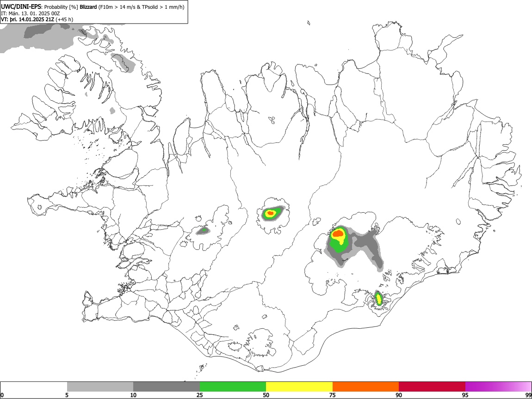
Task: Click the yellow 50–75% legend swatch
Action: tap(299, 387)
